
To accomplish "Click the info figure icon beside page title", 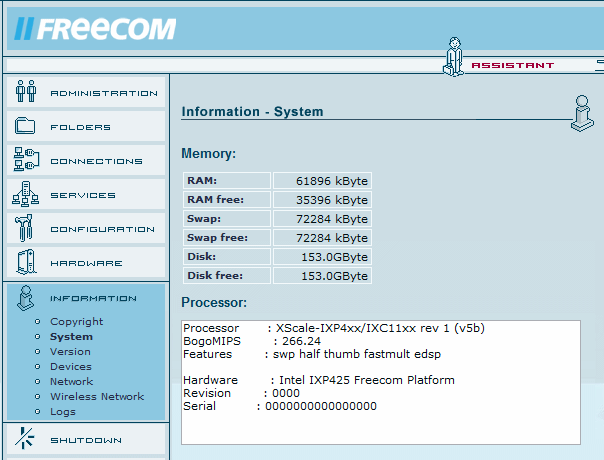I will (x=579, y=113).
